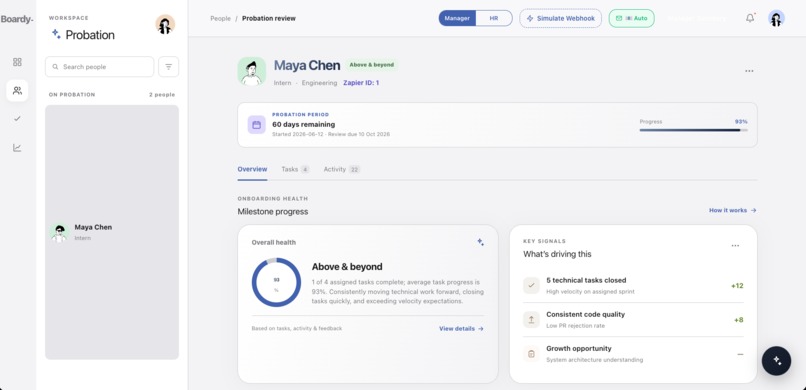The width and height of the screenshot is (806, 390).
Task: Click the workspace avatar next to Probation
Action: coord(165,25)
